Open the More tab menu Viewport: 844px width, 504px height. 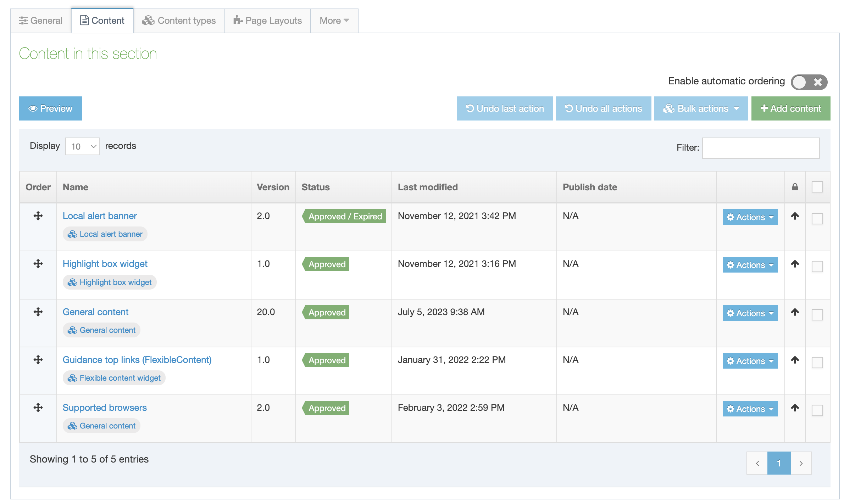click(334, 21)
